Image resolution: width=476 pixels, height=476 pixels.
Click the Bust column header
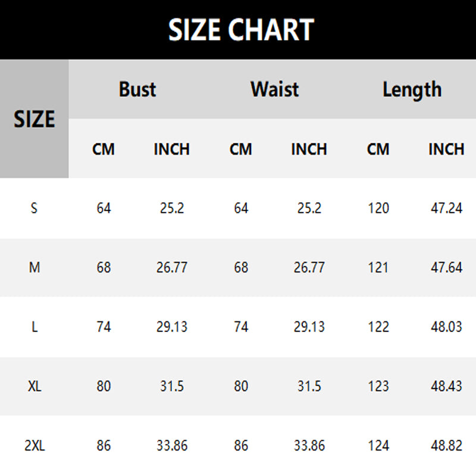tap(137, 89)
